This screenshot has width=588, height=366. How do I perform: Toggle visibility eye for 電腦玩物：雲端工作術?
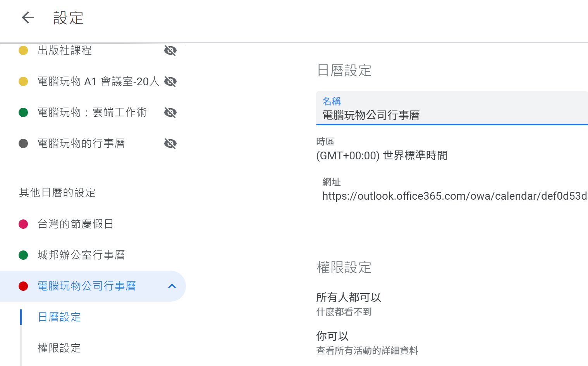coord(170,112)
